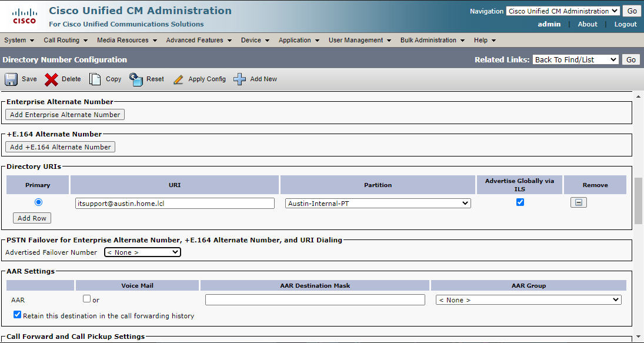Open the Help menu
The width and height of the screenshot is (644, 343).
pyautogui.click(x=485, y=40)
